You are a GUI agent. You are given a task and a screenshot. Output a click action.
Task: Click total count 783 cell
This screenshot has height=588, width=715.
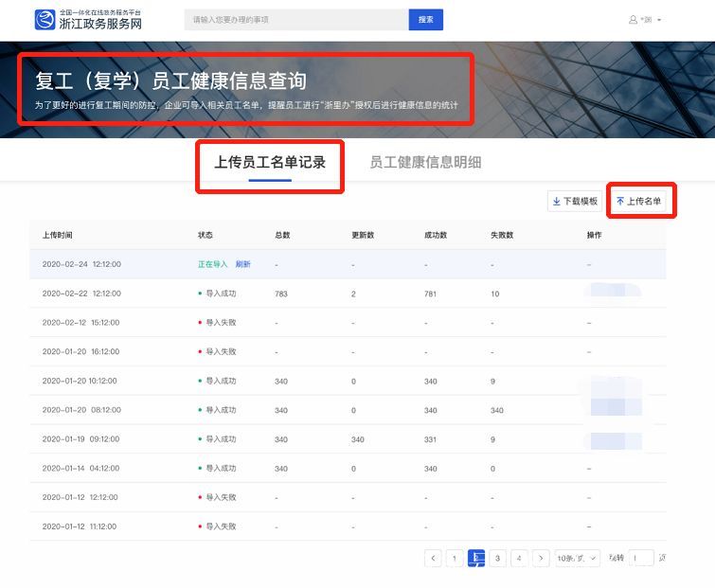[x=281, y=294]
